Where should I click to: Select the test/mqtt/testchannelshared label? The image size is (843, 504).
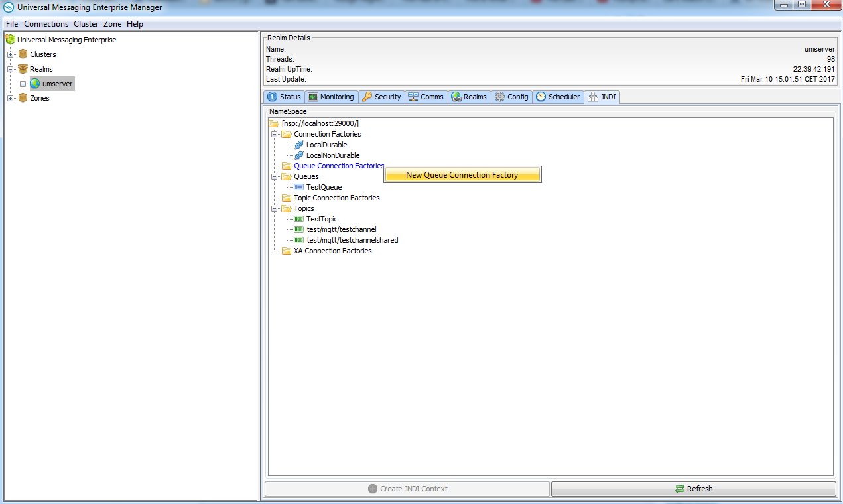coord(352,240)
